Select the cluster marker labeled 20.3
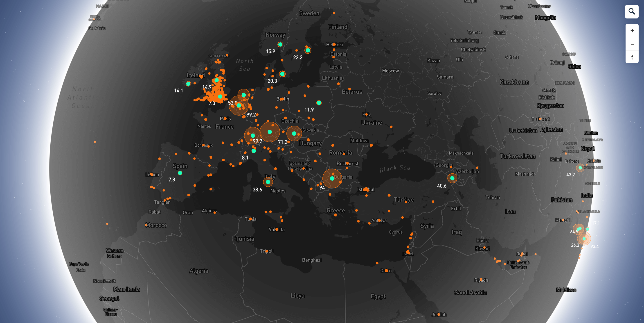Image resolution: width=644 pixels, height=323 pixels. click(x=282, y=74)
